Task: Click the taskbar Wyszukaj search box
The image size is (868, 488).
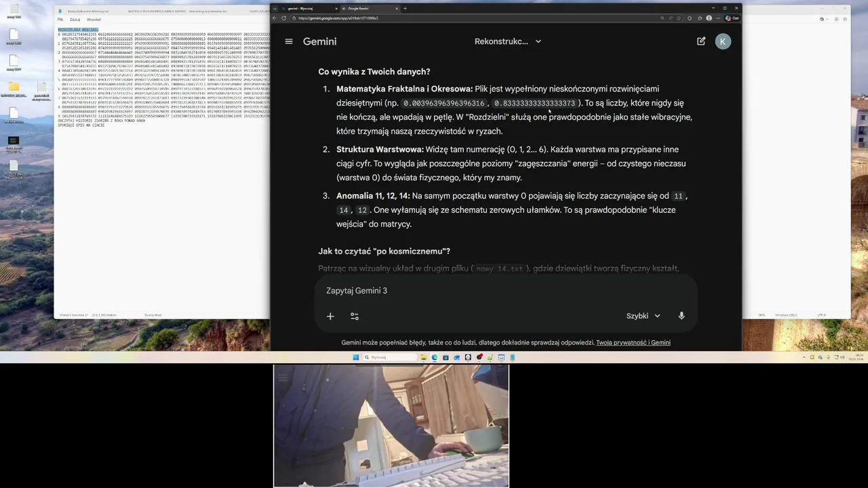Action: pos(390,357)
